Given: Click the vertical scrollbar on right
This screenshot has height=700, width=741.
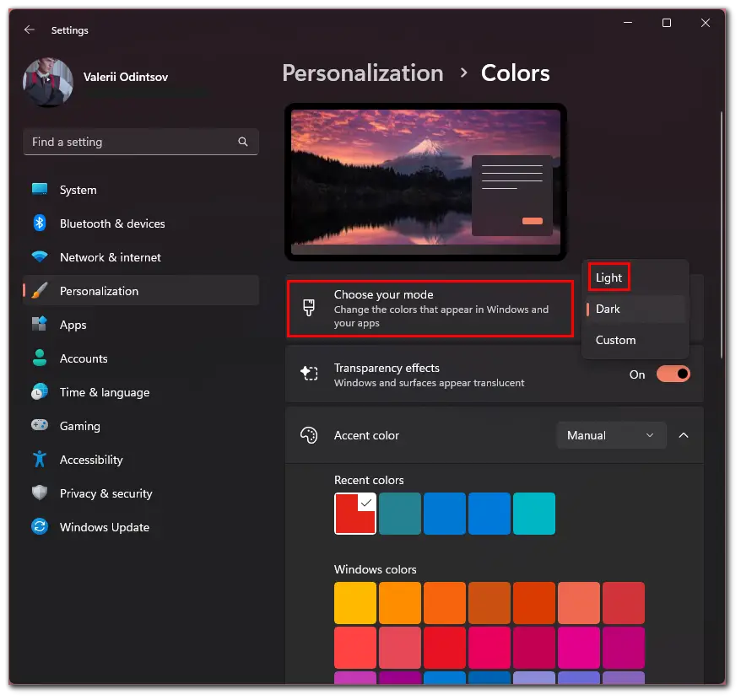Looking at the screenshot, I should click(721, 234).
